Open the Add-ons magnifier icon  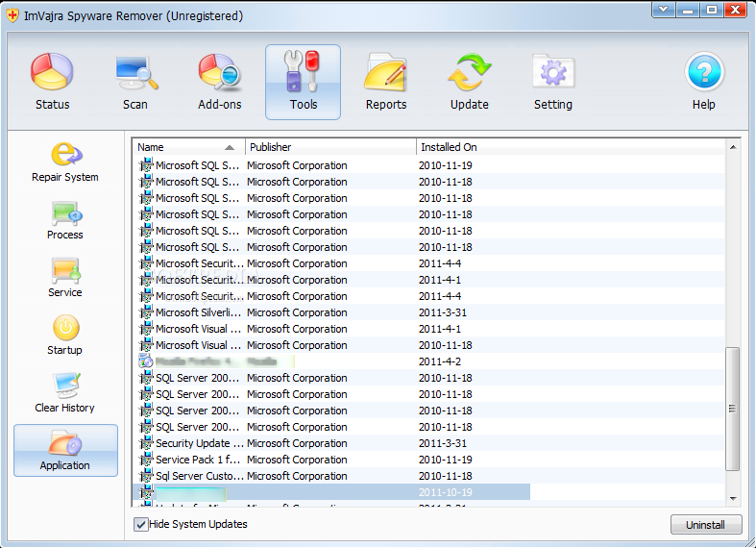pos(219,72)
